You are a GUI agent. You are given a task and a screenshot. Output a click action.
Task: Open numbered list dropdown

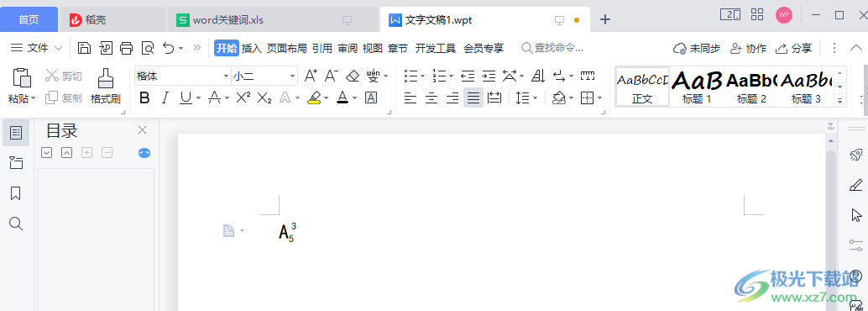(x=451, y=76)
